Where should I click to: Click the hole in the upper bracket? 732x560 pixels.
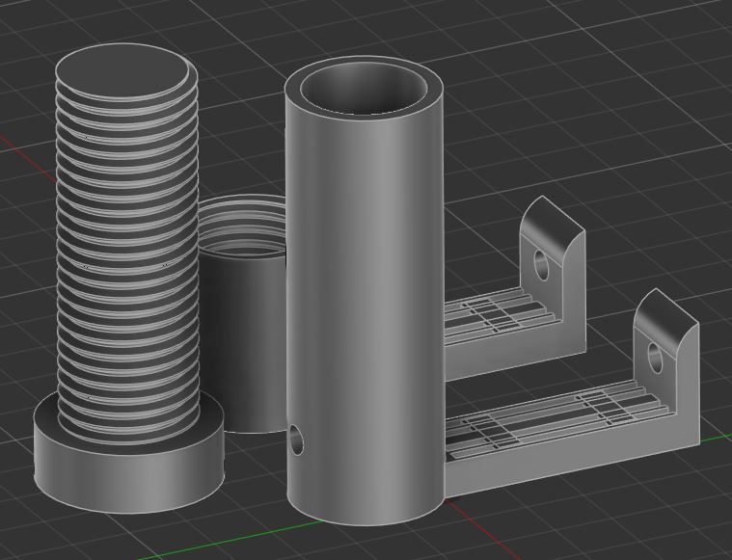[541, 265]
